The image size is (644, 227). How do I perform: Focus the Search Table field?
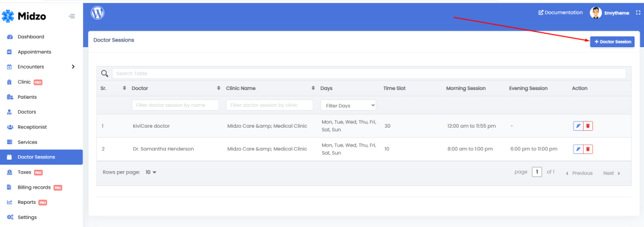point(369,74)
